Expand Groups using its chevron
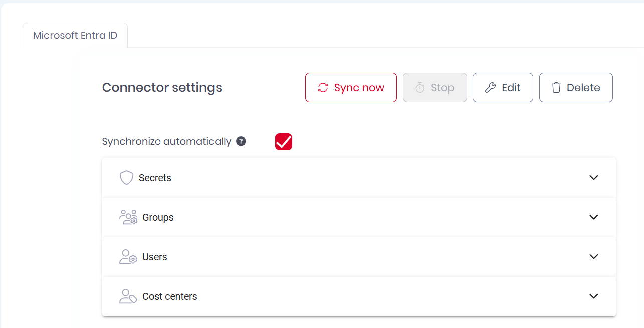This screenshot has height=328, width=644. (x=594, y=217)
